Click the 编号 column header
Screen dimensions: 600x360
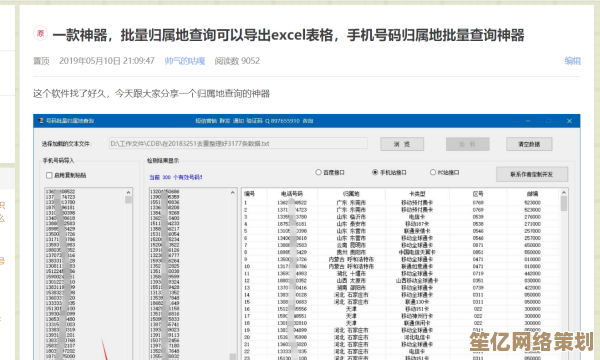tap(249, 194)
